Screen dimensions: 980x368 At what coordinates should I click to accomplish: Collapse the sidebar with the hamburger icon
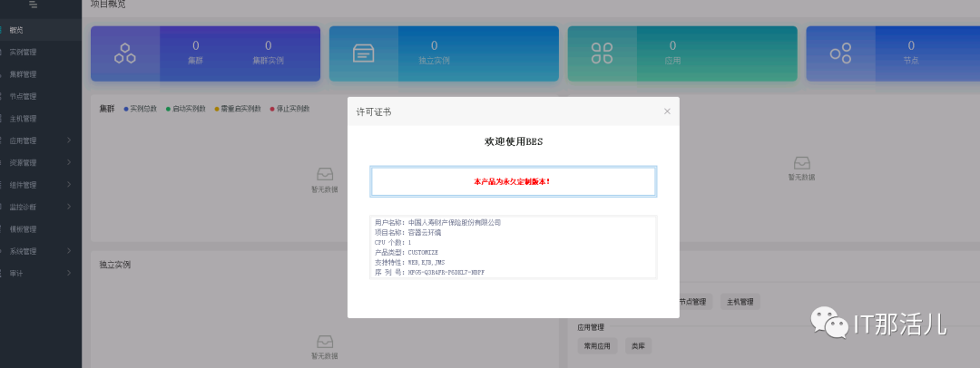pyautogui.click(x=34, y=5)
